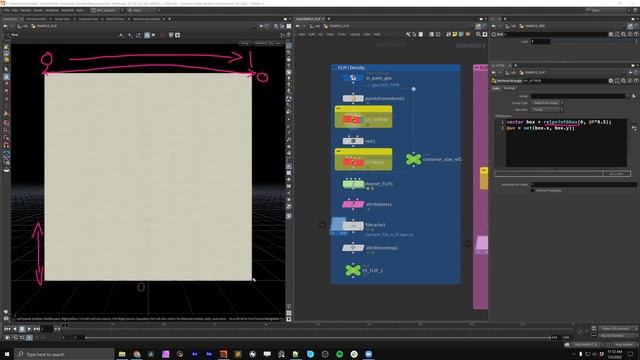Screen dimensions: 640x360
Task: Select the container_size_ref1 green node
Action: click(413, 159)
